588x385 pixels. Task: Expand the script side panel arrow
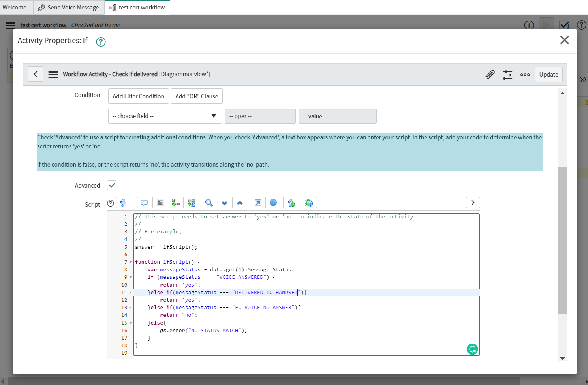473,203
